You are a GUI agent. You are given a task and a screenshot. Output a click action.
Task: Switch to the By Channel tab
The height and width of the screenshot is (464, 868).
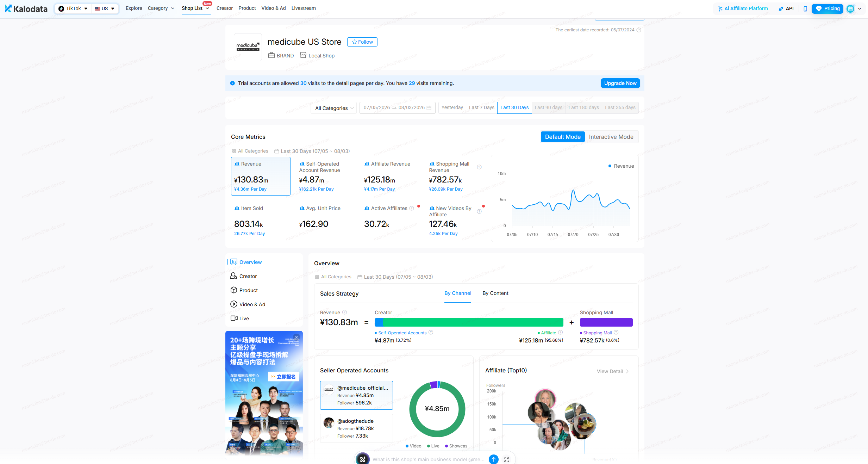(x=458, y=293)
